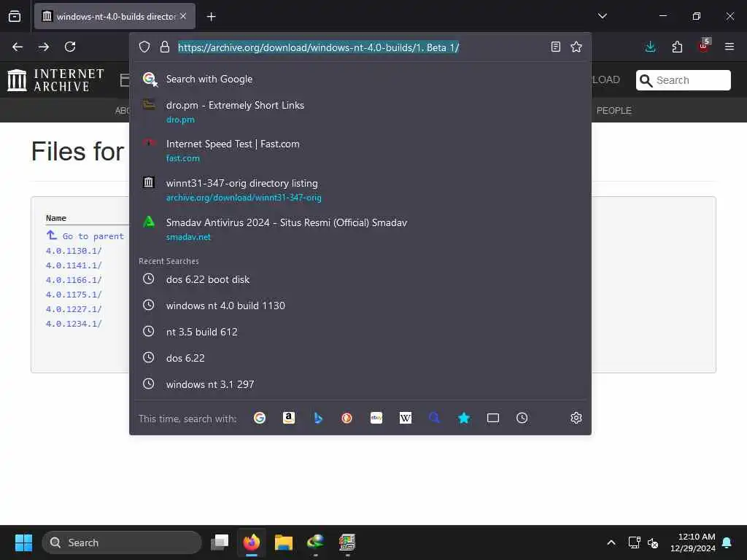Viewport: 747px width, 560px height.
Task: Open Smadav Antivirus 2024 suggestion
Action: pyautogui.click(x=360, y=229)
